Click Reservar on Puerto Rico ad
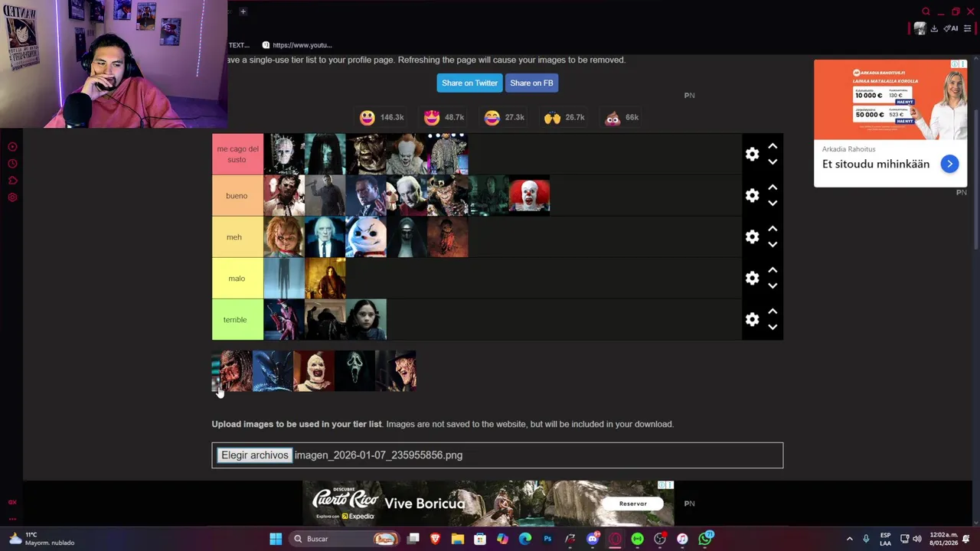This screenshot has width=980, height=551. coord(632,504)
